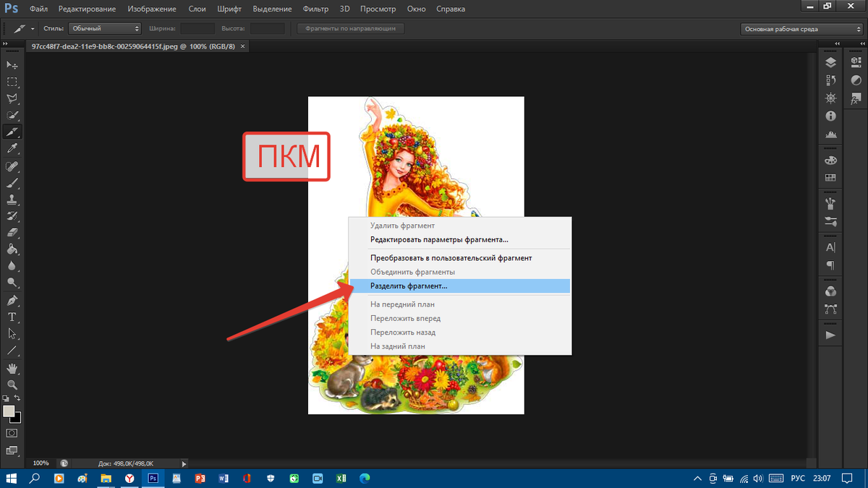868x488 pixels.
Task: Select the Healing Brush tool
Action: coord(12,166)
